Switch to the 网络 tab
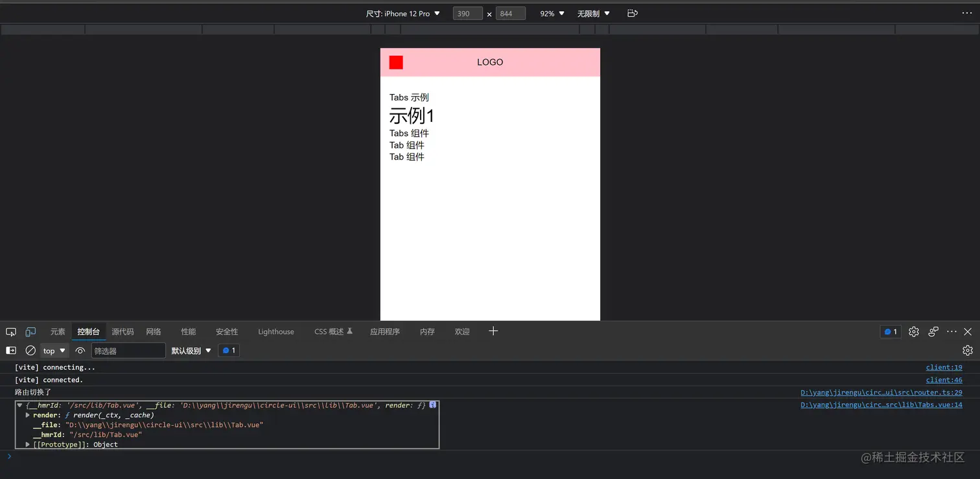Screen dimensions: 980x479 (x=154, y=331)
